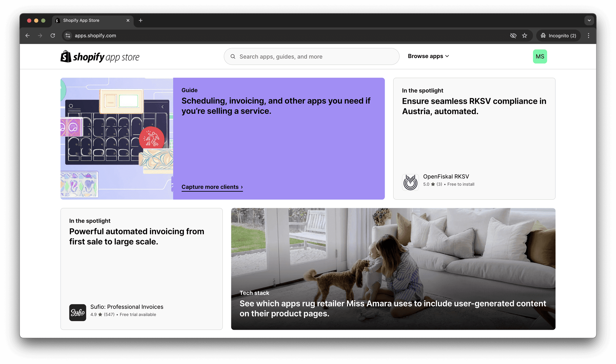Click the Free trial available text
Viewport: 616px width, 364px height.
coord(138,314)
